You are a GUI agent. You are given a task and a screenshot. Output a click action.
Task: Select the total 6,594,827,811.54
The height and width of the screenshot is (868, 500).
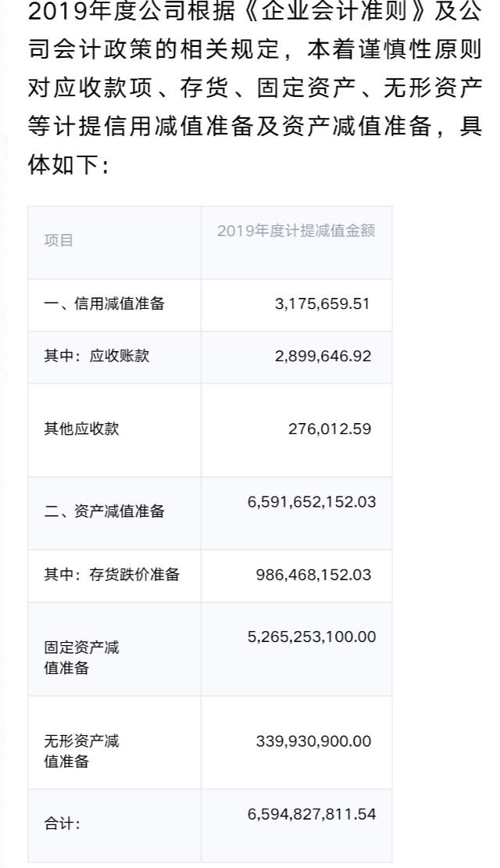coord(312,814)
